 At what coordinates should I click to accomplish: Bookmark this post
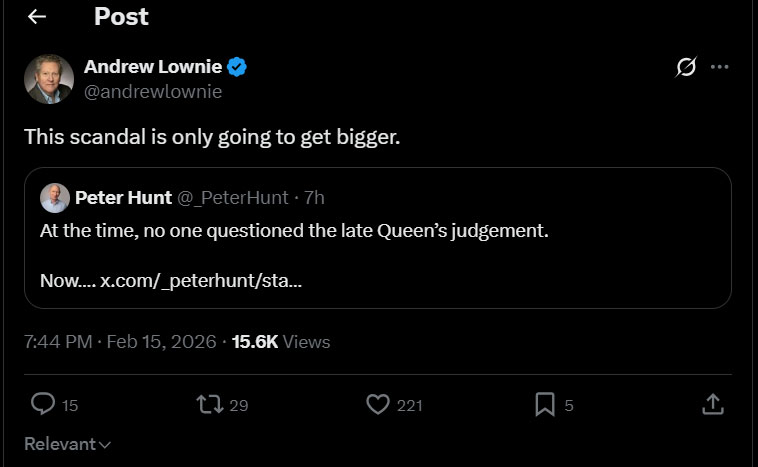coord(545,404)
